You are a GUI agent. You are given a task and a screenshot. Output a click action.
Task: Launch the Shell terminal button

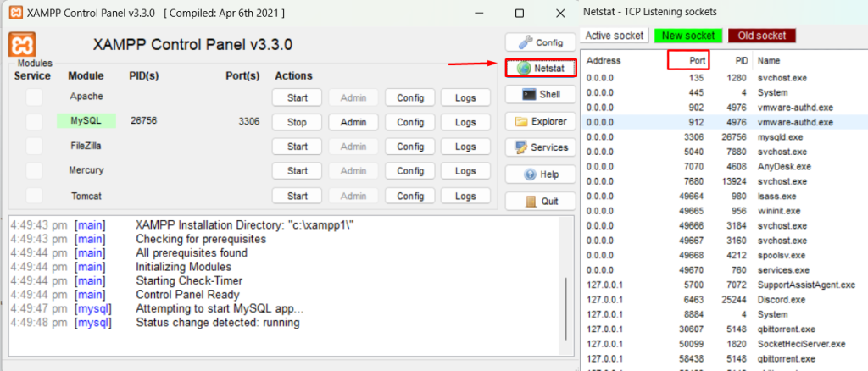[x=540, y=95]
